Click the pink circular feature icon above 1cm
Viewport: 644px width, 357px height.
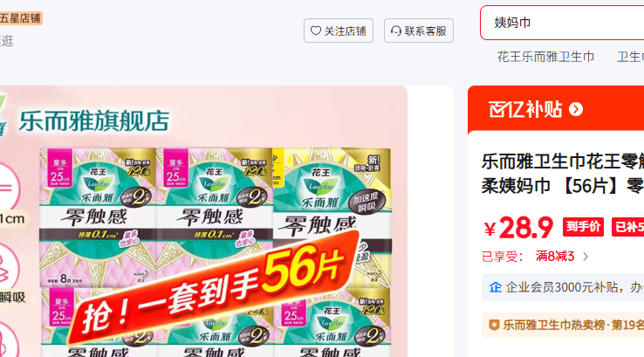coord(7,187)
